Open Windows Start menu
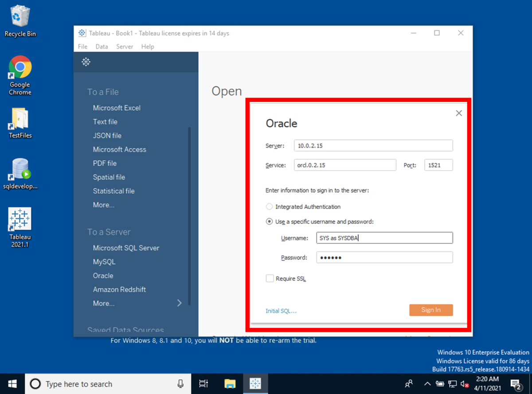Image resolution: width=532 pixels, height=394 pixels. coord(12,383)
